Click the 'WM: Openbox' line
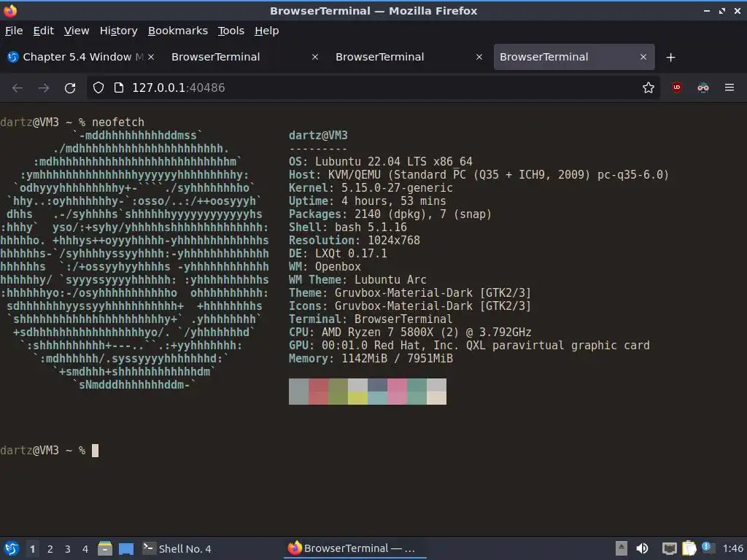Image resolution: width=747 pixels, height=560 pixels. [325, 267]
